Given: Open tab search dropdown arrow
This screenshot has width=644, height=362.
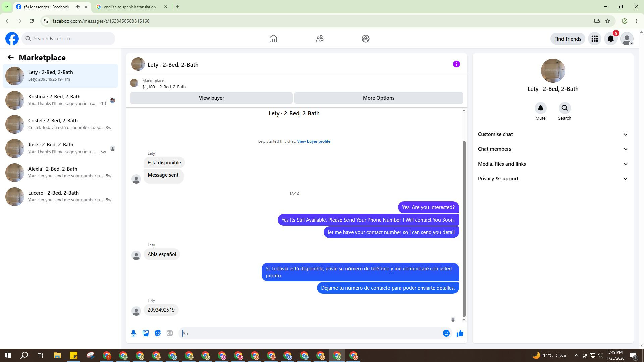Looking at the screenshot, I should point(6,7).
